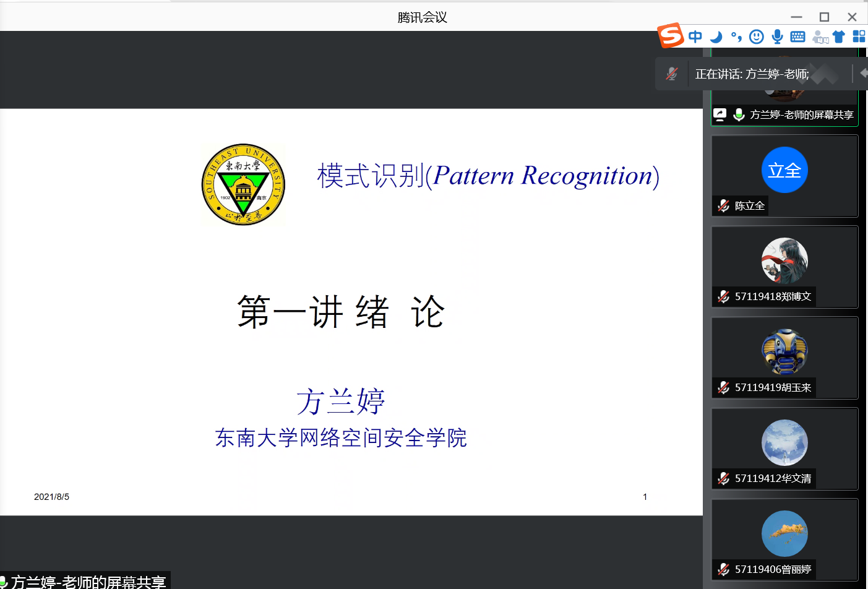This screenshot has height=589, width=868.
Task: Click participant name 陈立全
Action: [750, 205]
